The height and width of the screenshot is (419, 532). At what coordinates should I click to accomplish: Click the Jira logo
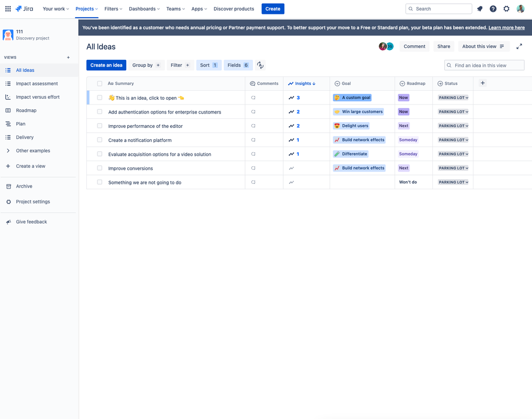[24, 9]
